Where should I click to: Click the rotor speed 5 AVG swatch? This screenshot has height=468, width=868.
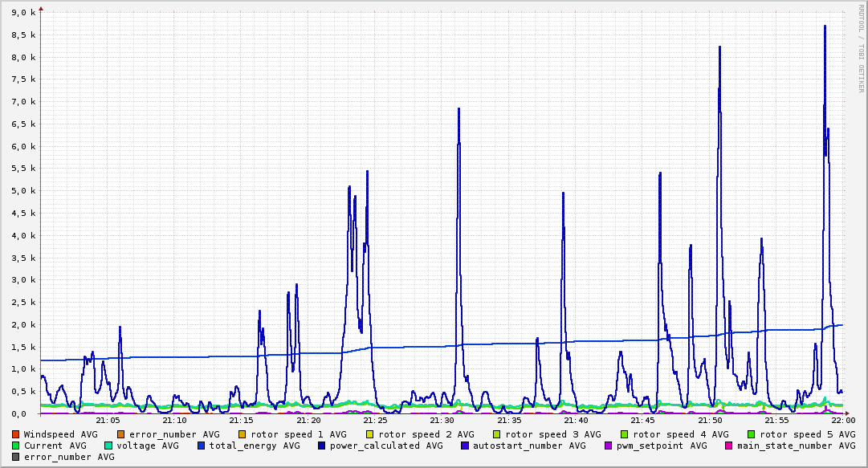(x=752, y=435)
